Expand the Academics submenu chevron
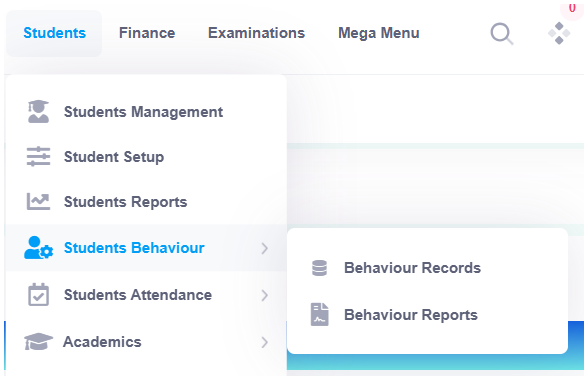 click(265, 342)
